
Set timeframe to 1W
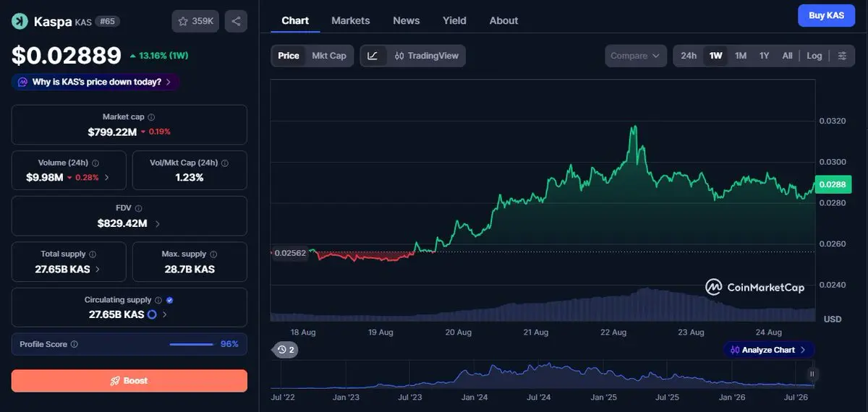(715, 56)
